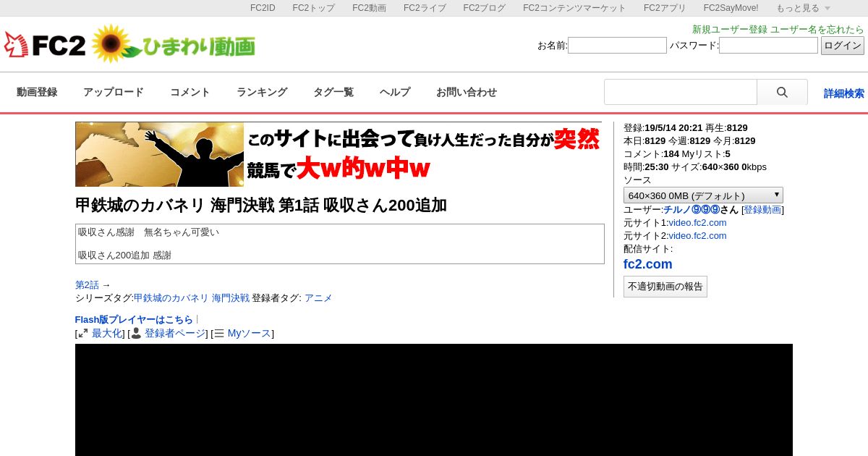Click the black video player area
The width and height of the screenshot is (868, 456).
coord(434,400)
